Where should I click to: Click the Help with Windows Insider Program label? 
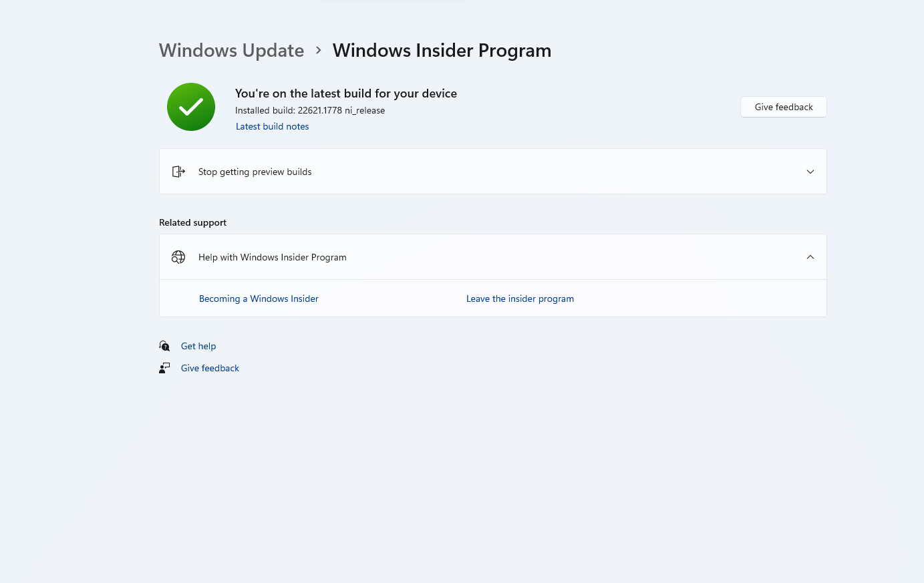pos(272,257)
